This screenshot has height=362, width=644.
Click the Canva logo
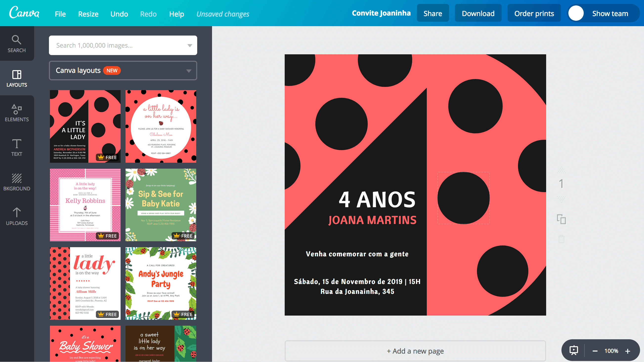pos(24,13)
